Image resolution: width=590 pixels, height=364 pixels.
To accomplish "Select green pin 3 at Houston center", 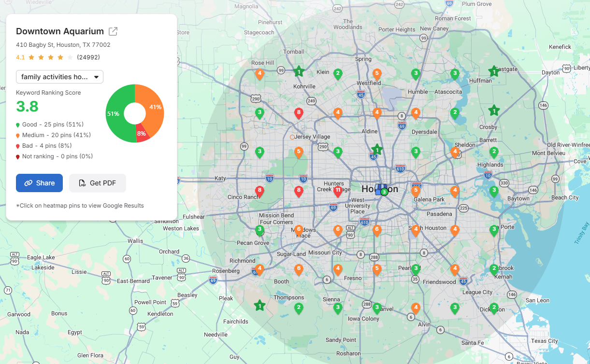I will 384,192.
